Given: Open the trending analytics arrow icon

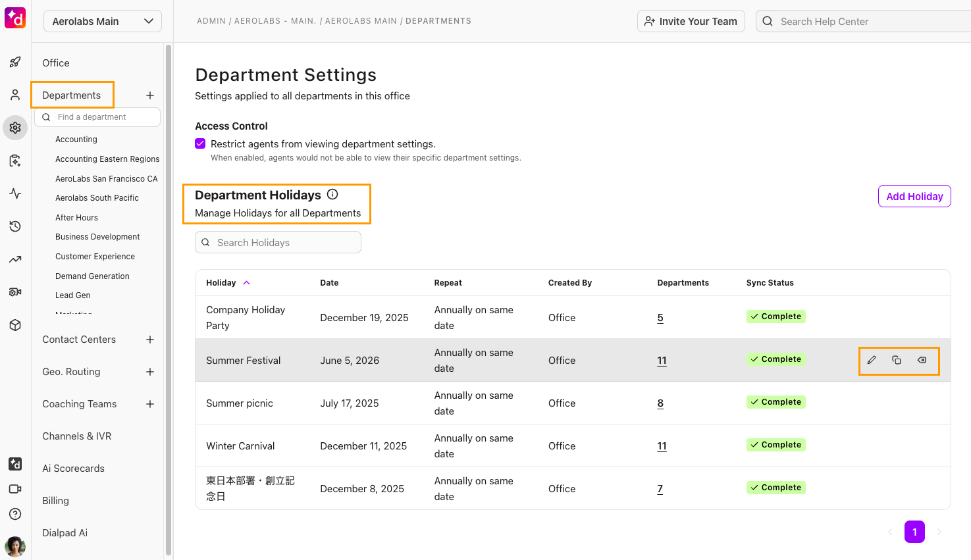Looking at the screenshot, I should coord(15,259).
